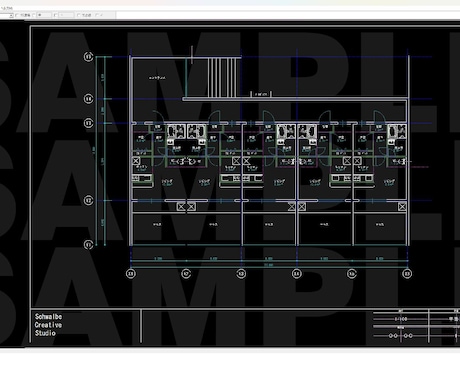Click the four-circle symbol in the title block
Image resolution: width=460 pixels, height=380 pixels.
(x=401, y=336)
